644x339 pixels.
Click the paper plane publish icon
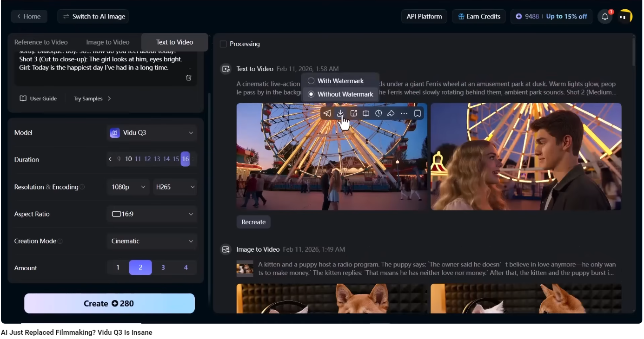pos(327,113)
